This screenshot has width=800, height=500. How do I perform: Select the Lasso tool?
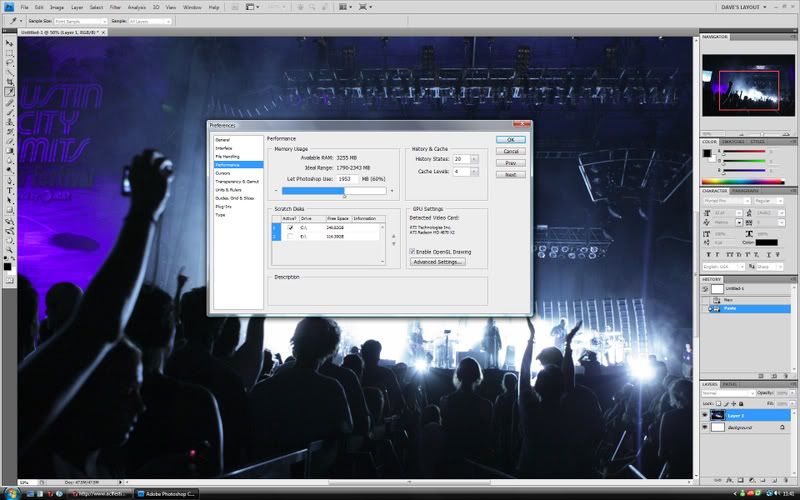coord(10,63)
